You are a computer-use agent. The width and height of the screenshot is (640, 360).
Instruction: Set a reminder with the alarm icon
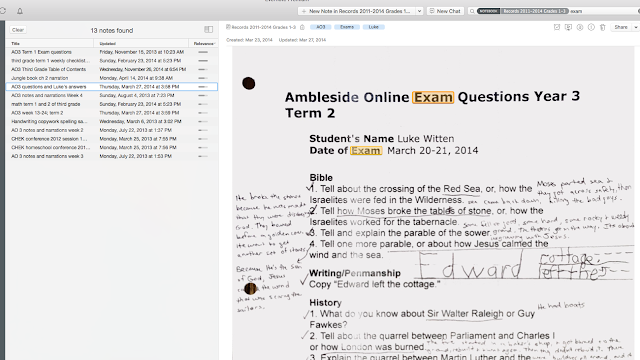[x=557, y=27]
